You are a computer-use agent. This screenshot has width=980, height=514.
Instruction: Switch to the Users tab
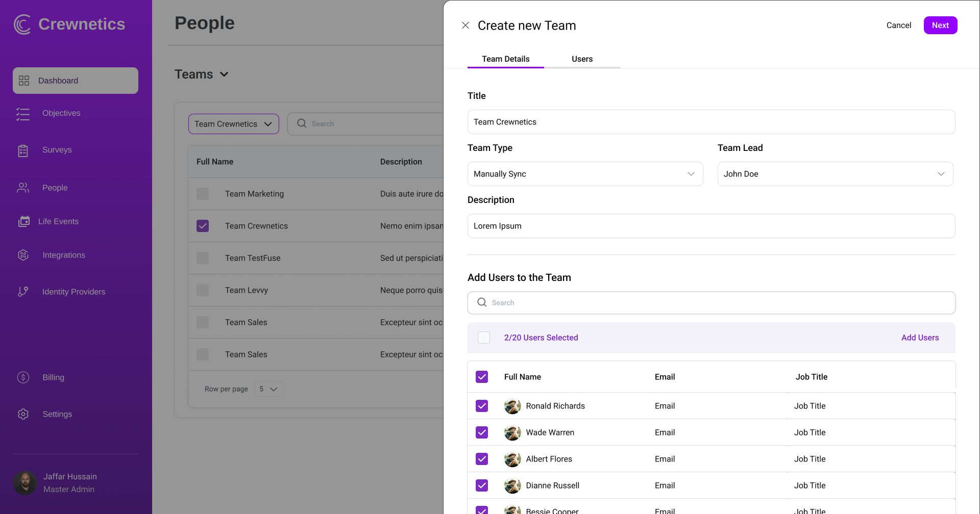click(582, 59)
